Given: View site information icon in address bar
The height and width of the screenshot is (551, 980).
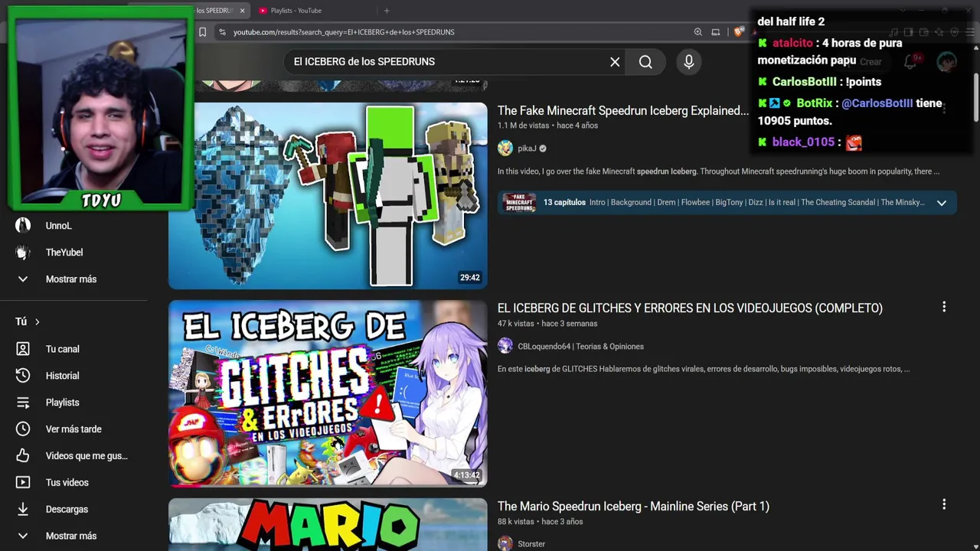Looking at the screenshot, I should 222,32.
